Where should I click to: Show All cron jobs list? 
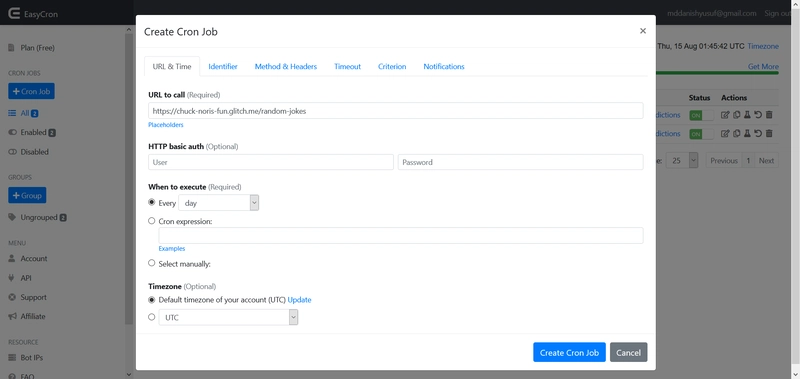(23, 113)
